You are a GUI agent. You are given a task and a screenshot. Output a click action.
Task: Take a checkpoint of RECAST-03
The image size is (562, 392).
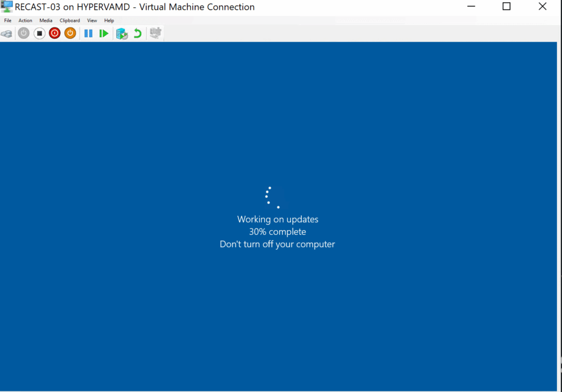[122, 33]
